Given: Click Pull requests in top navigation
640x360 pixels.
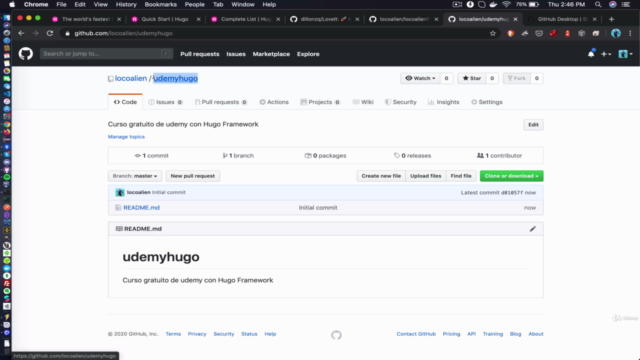Looking at the screenshot, I should (200, 54).
